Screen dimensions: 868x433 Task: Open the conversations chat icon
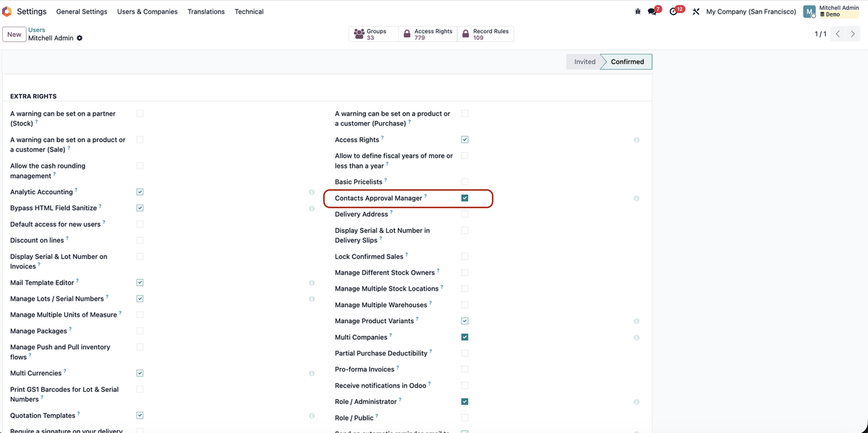(x=653, y=12)
